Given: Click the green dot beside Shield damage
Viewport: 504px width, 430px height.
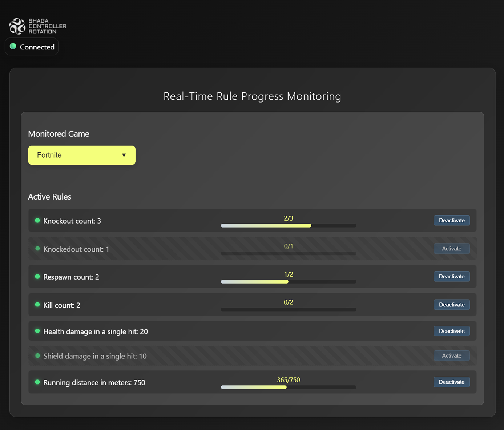Looking at the screenshot, I should tap(37, 355).
